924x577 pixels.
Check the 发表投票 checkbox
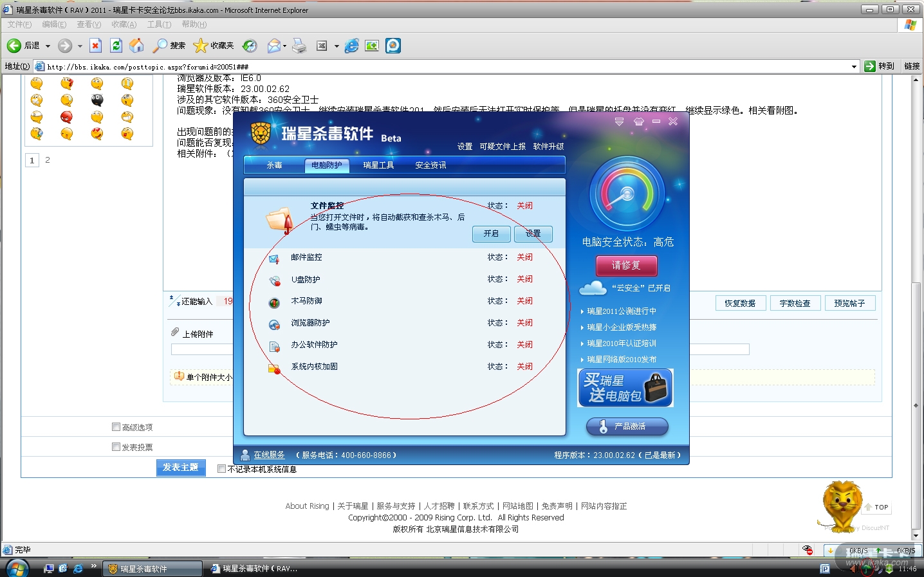click(x=116, y=446)
